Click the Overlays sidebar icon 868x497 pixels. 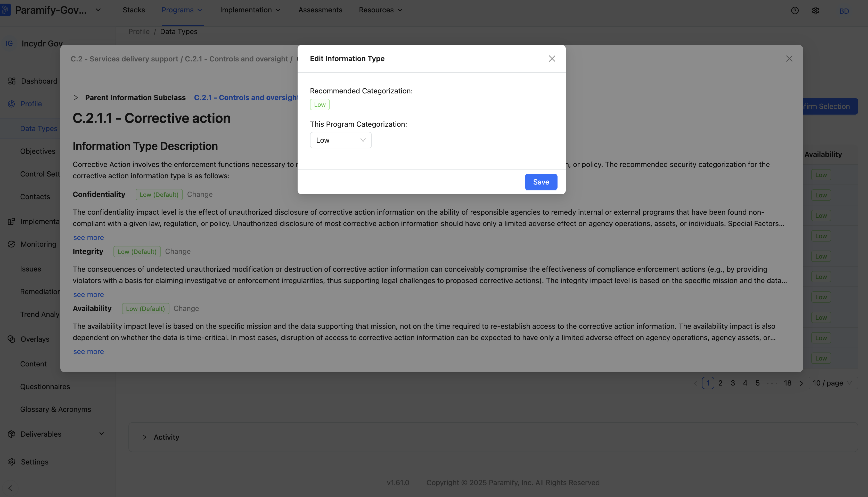pyautogui.click(x=11, y=339)
